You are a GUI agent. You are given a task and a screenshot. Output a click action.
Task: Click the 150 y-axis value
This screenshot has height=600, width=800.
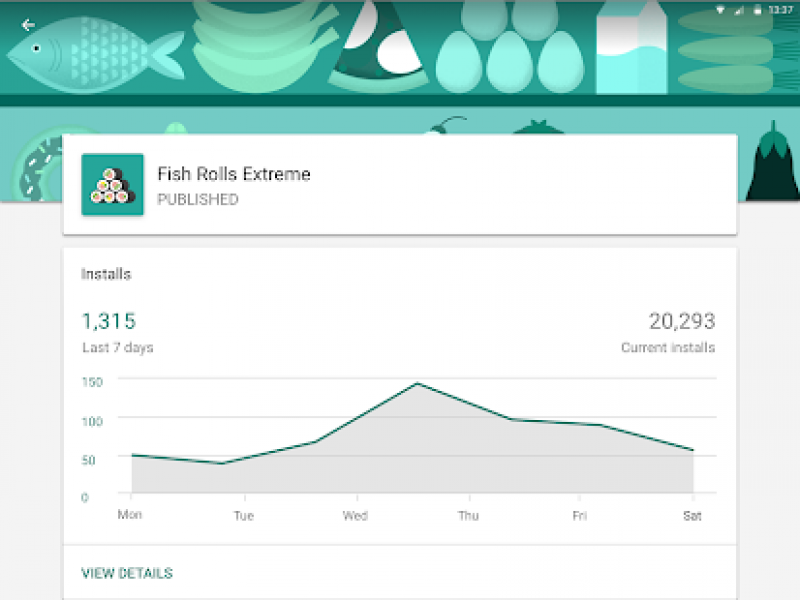tap(92, 382)
